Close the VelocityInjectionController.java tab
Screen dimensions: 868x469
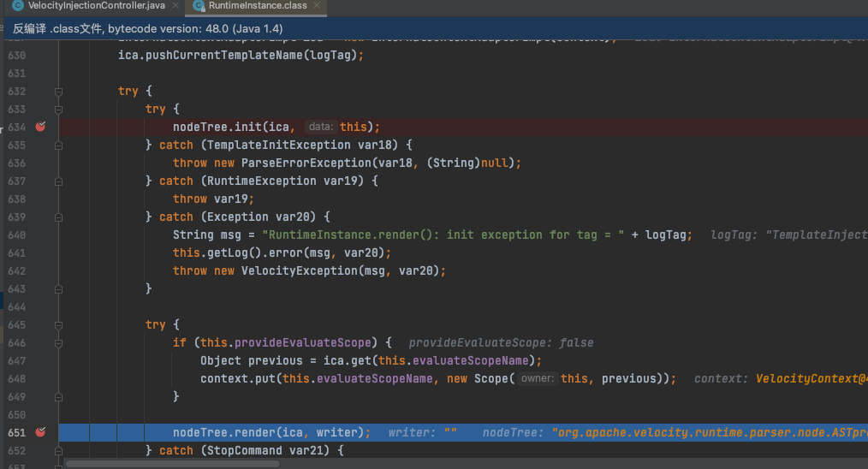175,5
